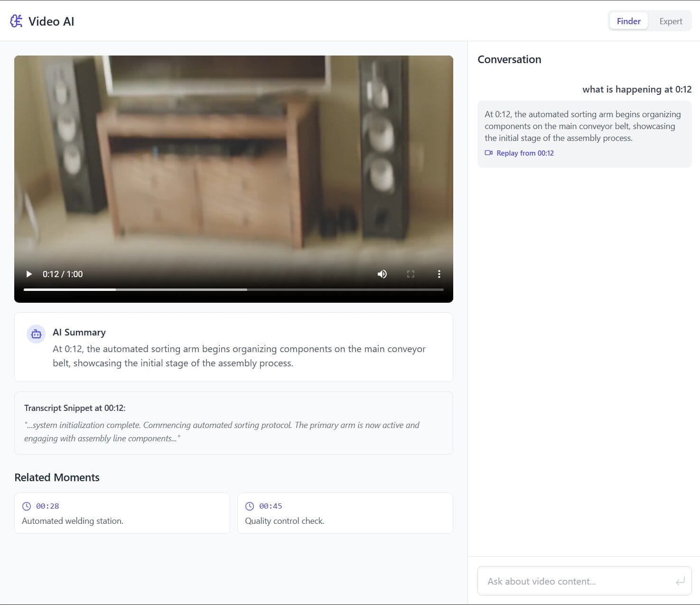Select the Expert tab
The width and height of the screenshot is (700, 605).
coord(671,21)
